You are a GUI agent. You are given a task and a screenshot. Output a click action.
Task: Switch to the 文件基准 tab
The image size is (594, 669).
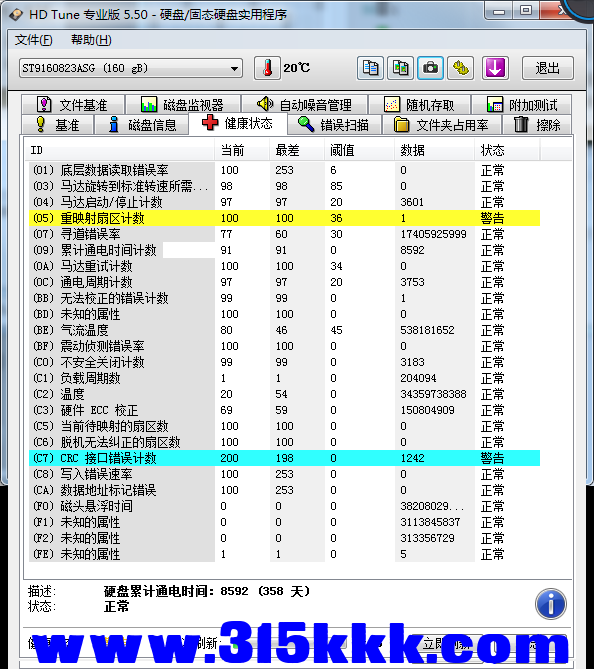point(73,105)
